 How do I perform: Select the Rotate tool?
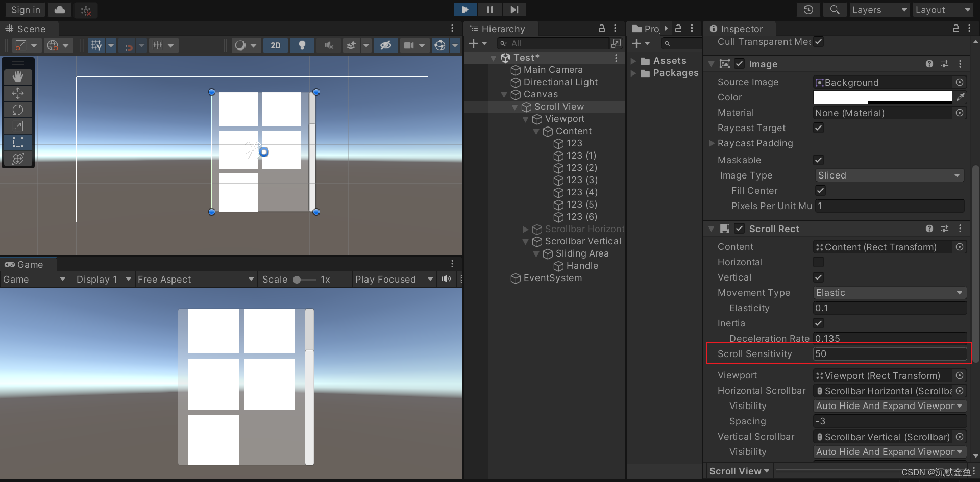click(x=18, y=110)
